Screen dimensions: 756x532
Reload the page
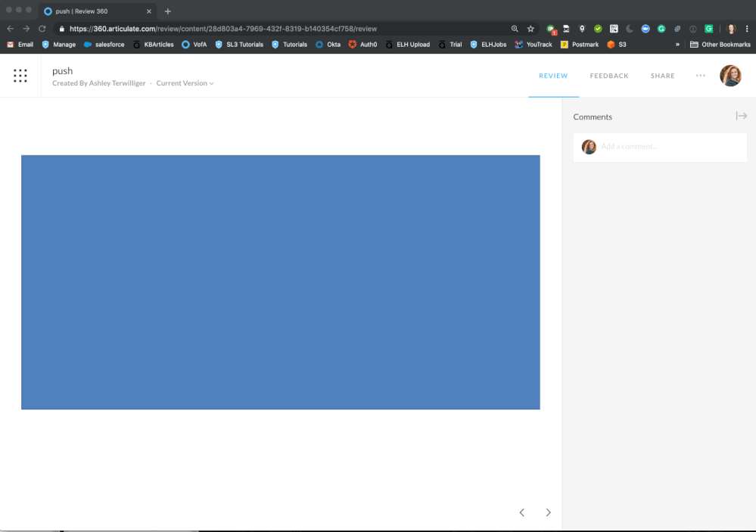click(42, 29)
